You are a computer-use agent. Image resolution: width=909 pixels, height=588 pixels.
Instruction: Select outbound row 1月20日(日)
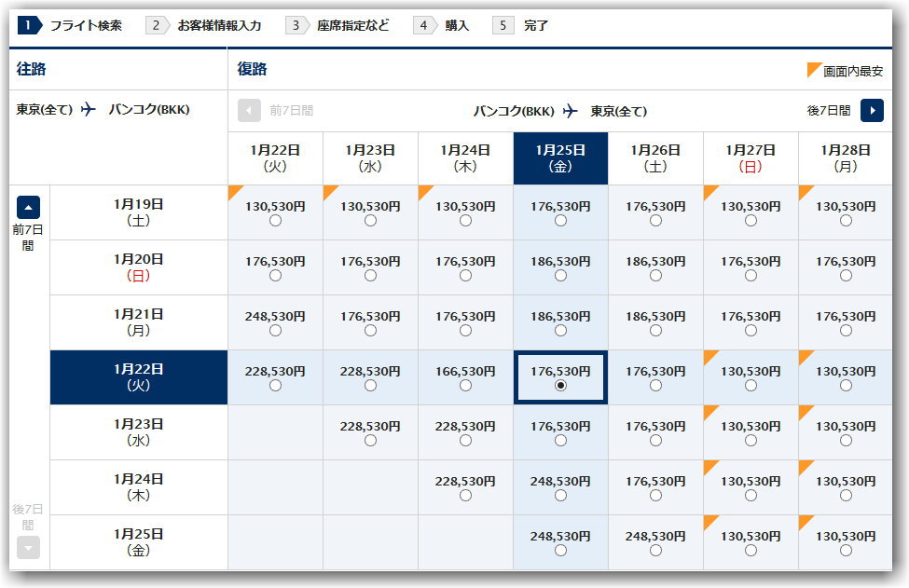click(139, 267)
